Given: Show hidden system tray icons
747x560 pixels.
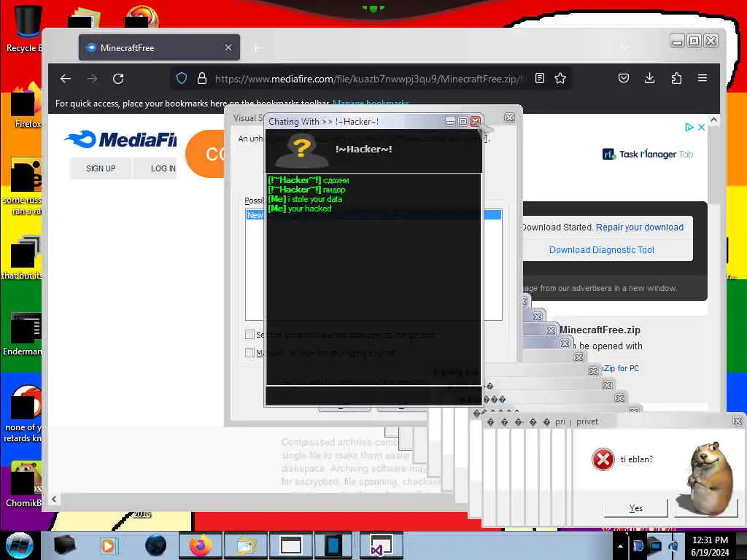Looking at the screenshot, I should (x=620, y=546).
